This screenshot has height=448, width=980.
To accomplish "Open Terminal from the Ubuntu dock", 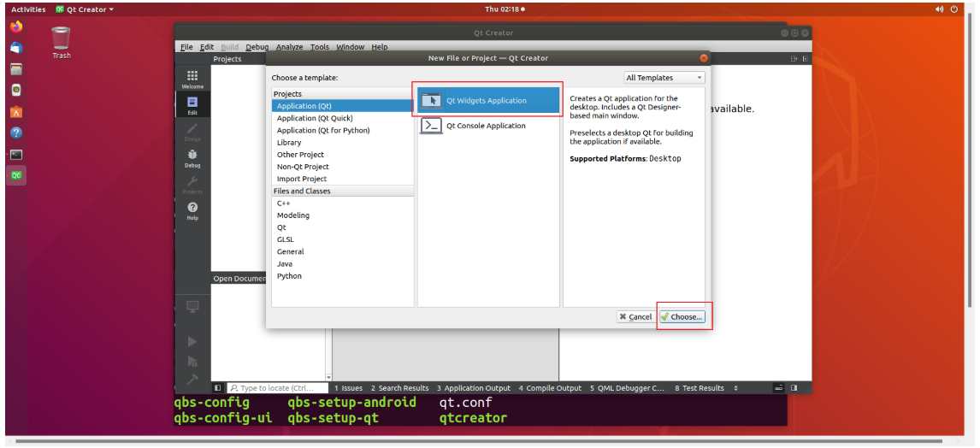I will 16,155.
